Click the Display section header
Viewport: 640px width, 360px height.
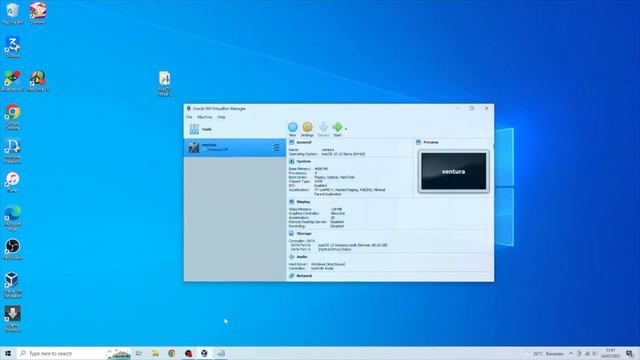coord(303,202)
